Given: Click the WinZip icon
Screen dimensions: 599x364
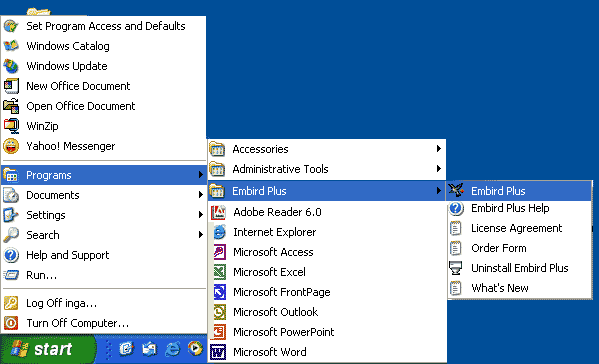Looking at the screenshot, I should point(11,126).
